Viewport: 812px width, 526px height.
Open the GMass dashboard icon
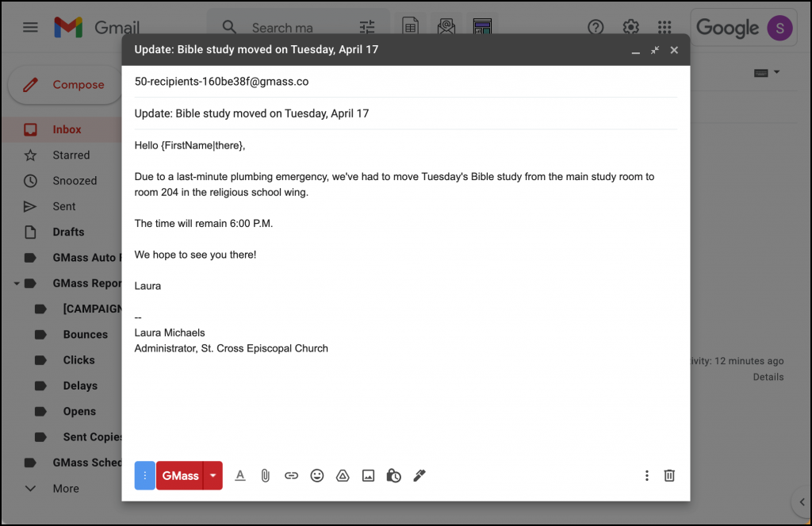[x=482, y=26]
